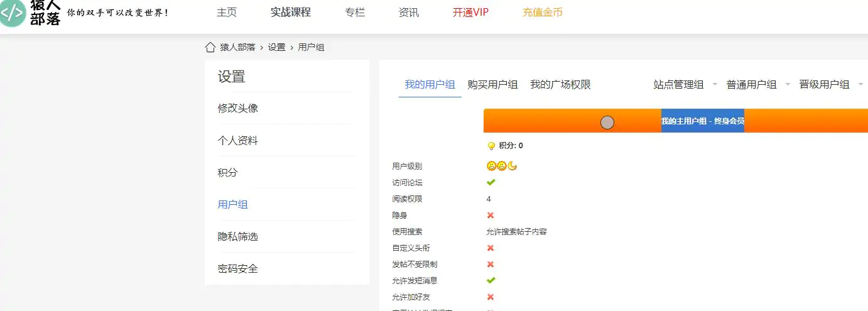
Task: Click 设置 breadcrumb link
Action: (x=276, y=47)
